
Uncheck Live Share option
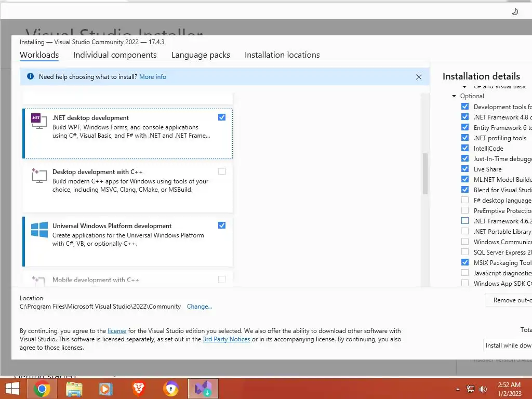pyautogui.click(x=465, y=169)
